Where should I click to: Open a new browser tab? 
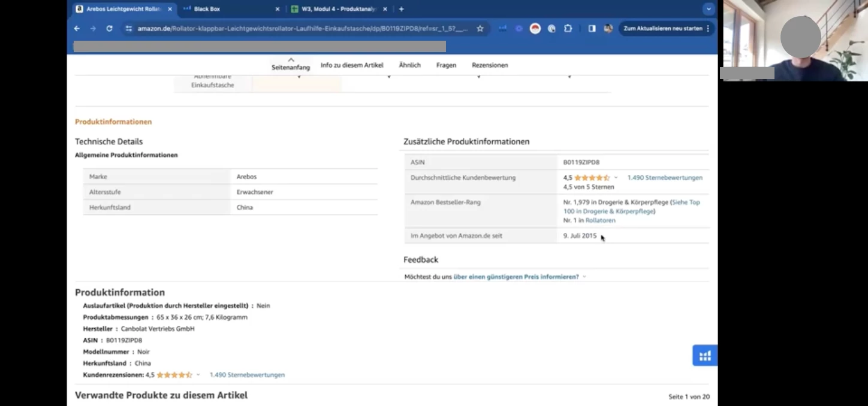401,9
